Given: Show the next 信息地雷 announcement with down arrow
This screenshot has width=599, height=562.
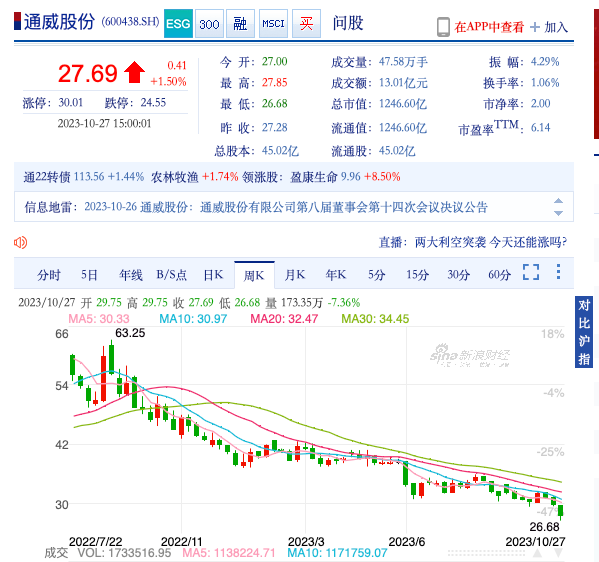Looking at the screenshot, I should point(559,213).
